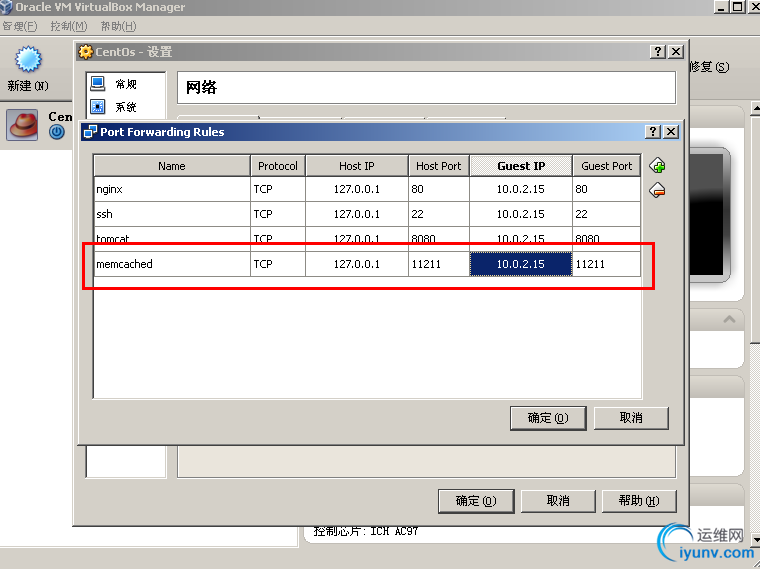Click 确定(O) in CentOs settings dialog
760x569 pixels.
476,501
